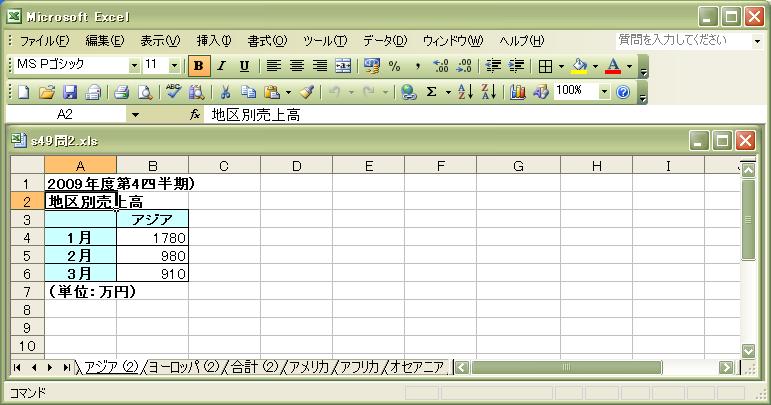The height and width of the screenshot is (405, 771).
Task: Apply percent style format
Action: (x=394, y=66)
